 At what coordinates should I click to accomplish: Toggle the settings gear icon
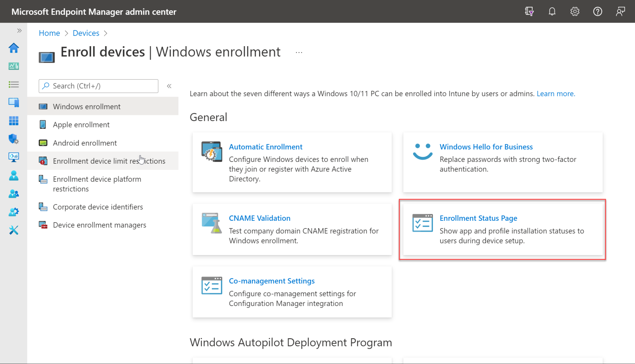pyautogui.click(x=575, y=11)
